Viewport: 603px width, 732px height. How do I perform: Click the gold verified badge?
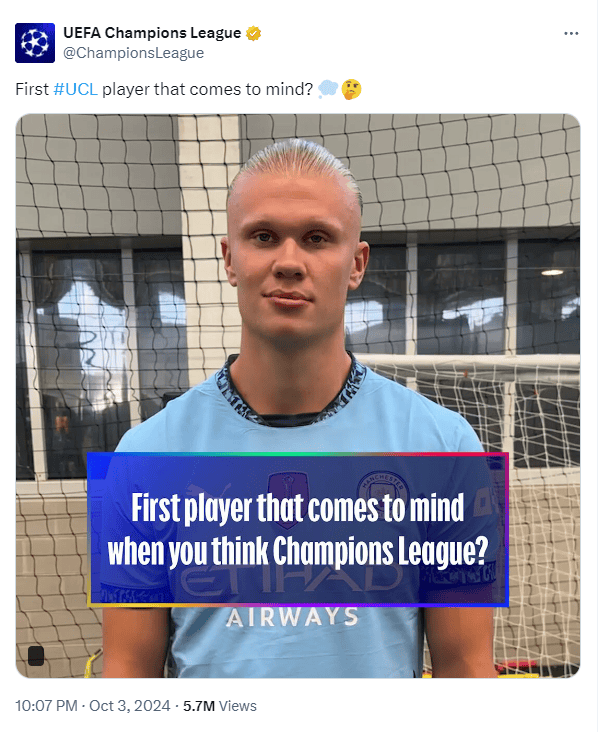tap(253, 34)
